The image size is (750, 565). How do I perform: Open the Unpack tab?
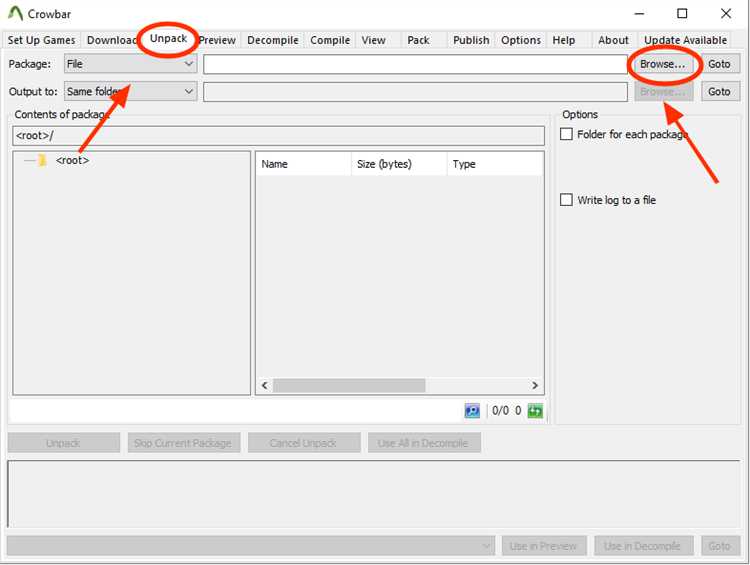pos(168,38)
